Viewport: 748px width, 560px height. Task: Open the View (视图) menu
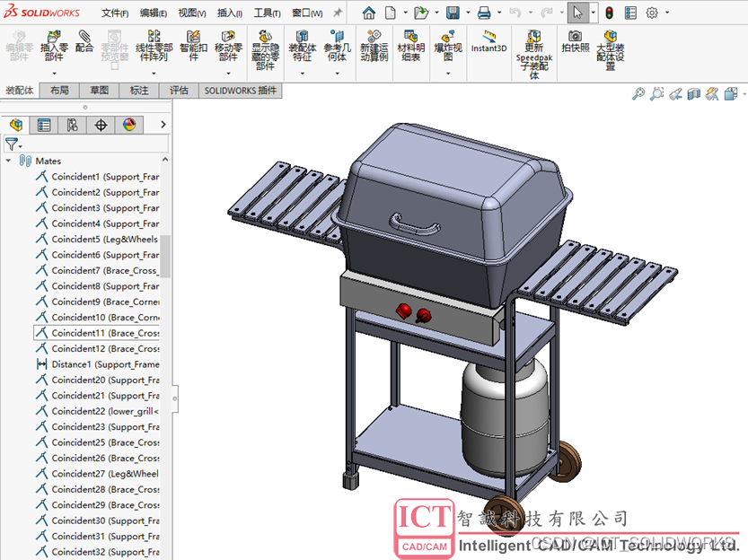[192, 13]
